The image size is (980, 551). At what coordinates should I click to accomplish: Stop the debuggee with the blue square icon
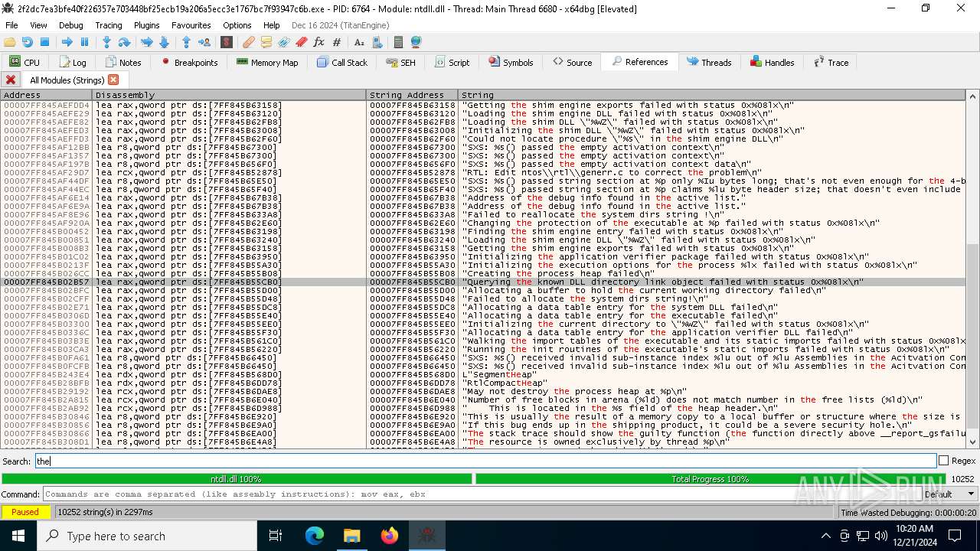(44, 42)
